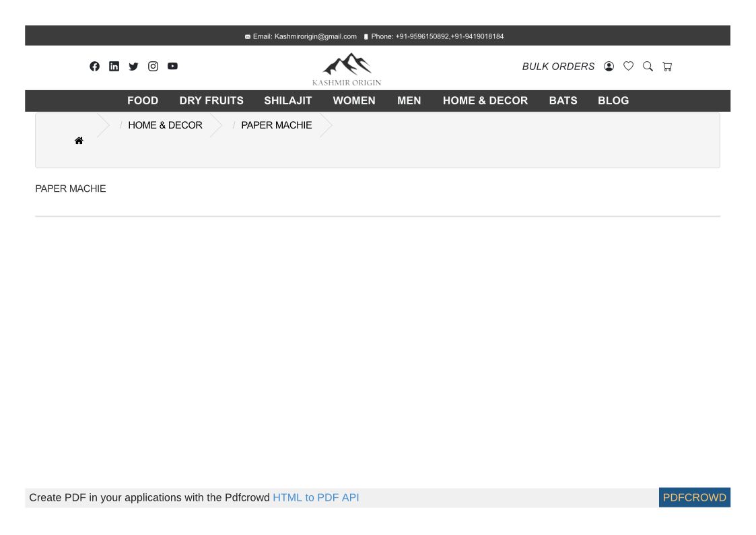Image resolution: width=756 pixels, height=535 pixels.
Task: Click the search magnifier icon
Action: (648, 66)
